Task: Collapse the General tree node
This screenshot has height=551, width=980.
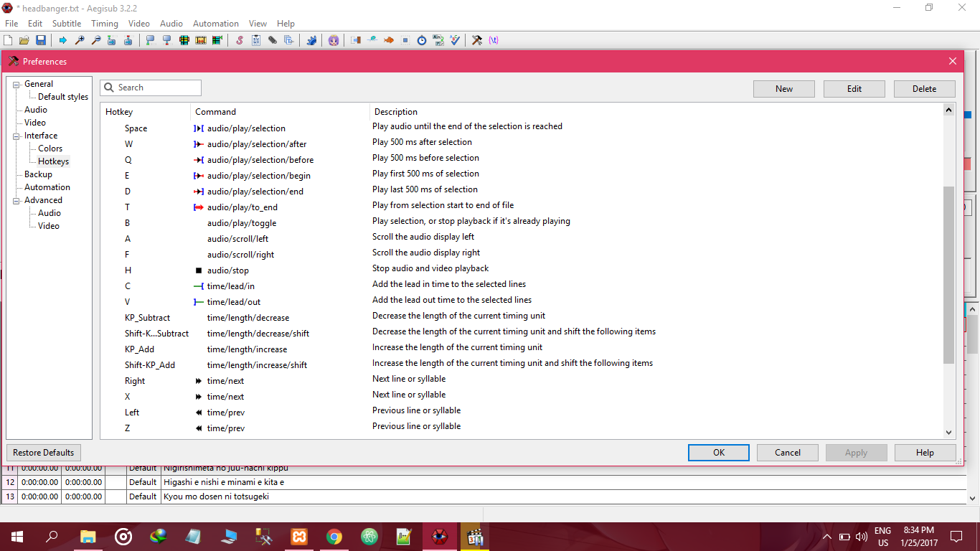Action: tap(17, 84)
